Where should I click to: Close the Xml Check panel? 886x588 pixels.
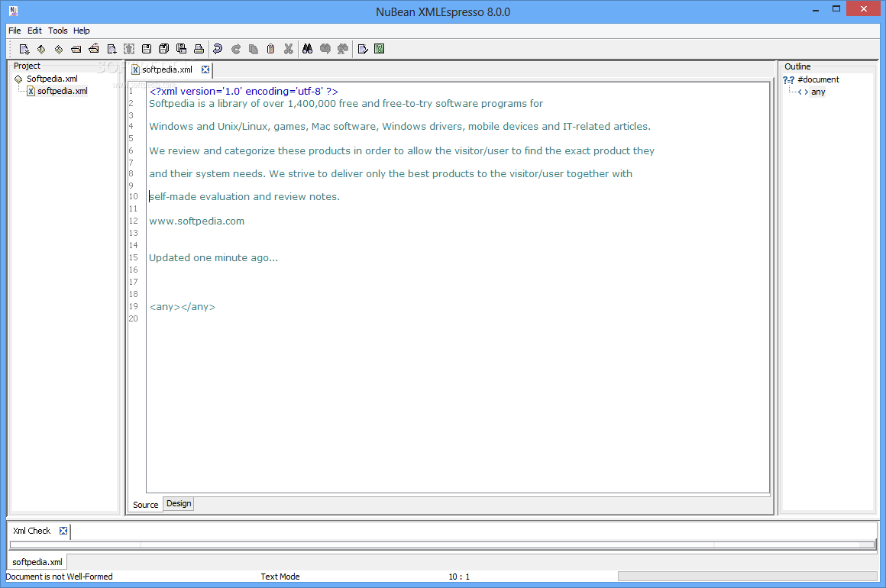pos(63,531)
